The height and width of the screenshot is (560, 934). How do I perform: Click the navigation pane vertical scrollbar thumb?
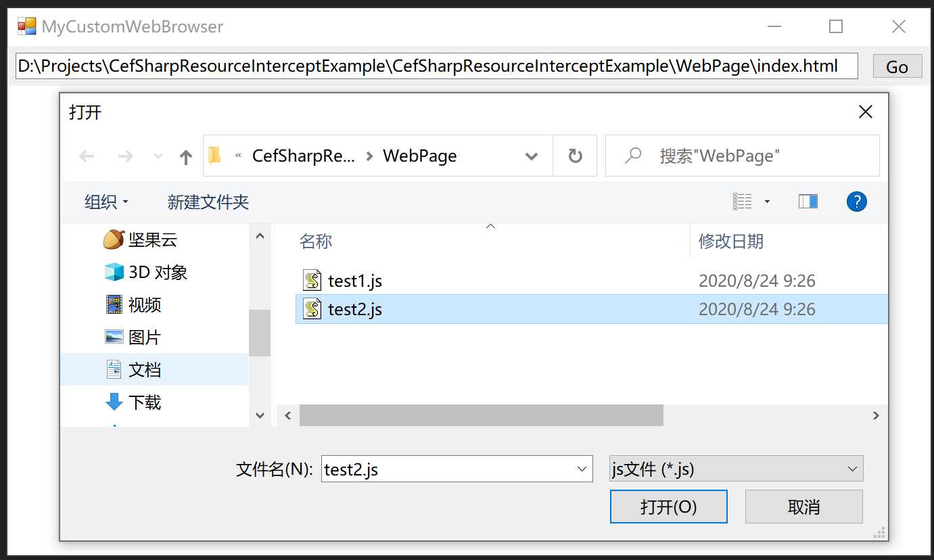click(260, 333)
